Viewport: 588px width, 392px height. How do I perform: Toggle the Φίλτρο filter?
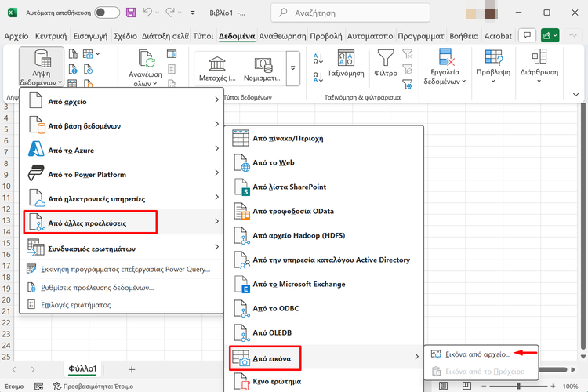click(x=386, y=63)
